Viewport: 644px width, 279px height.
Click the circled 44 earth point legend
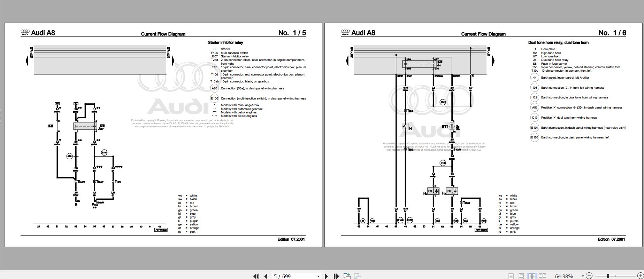coord(535,78)
